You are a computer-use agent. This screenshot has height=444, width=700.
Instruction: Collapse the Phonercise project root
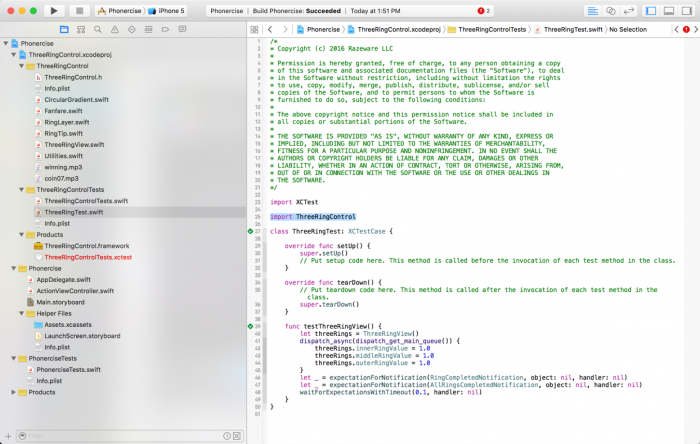(6, 43)
